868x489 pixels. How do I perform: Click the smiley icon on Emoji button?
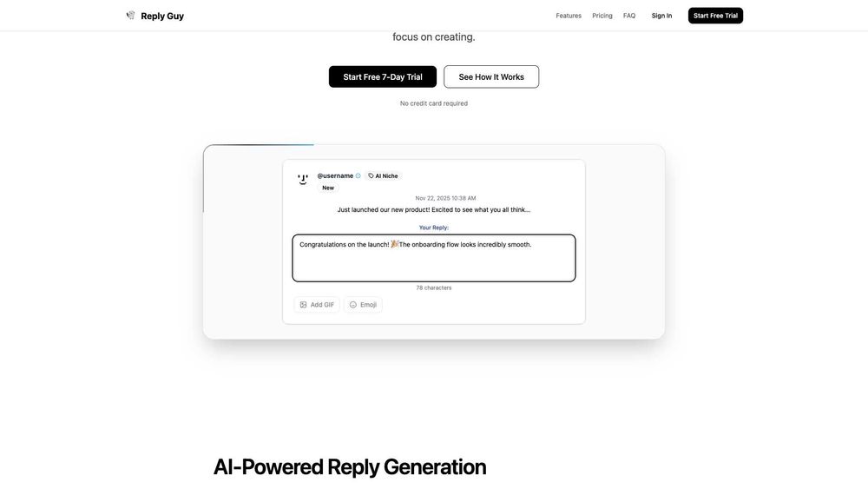tap(353, 305)
